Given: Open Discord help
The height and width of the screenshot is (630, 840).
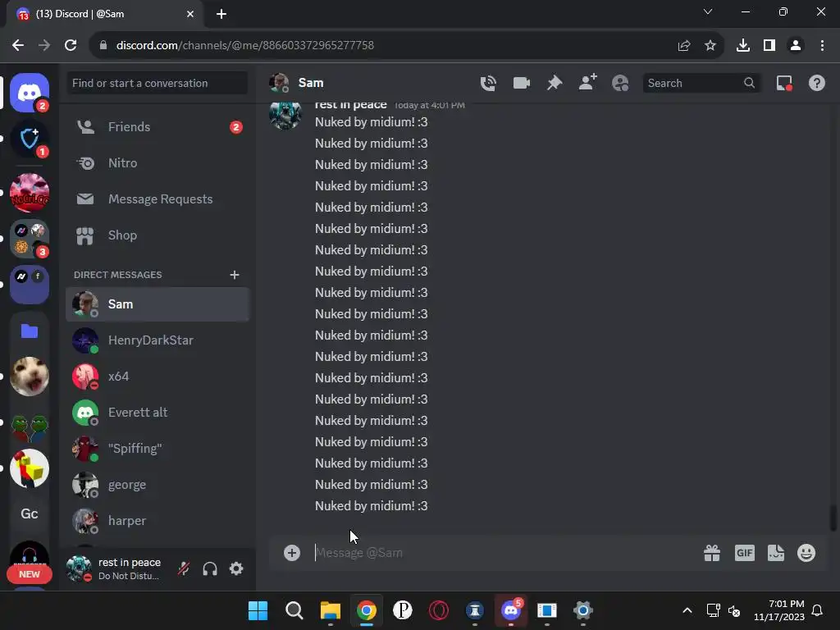Looking at the screenshot, I should [x=817, y=83].
